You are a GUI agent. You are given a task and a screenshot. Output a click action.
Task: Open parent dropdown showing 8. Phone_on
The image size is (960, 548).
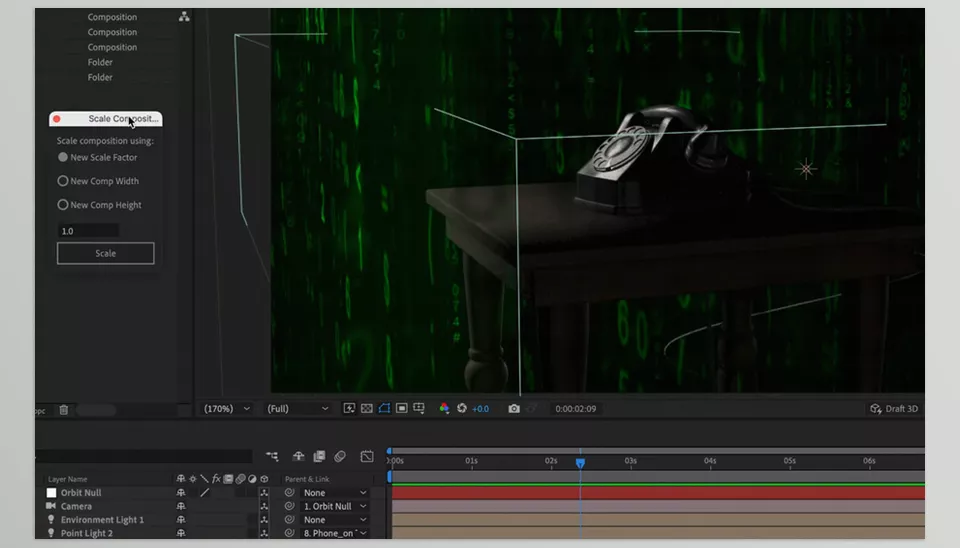coord(334,533)
